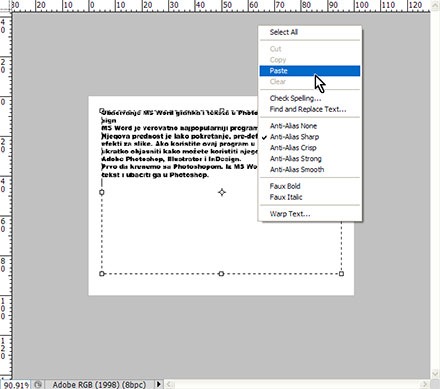Click the text box bottom-left handle

click(x=102, y=274)
